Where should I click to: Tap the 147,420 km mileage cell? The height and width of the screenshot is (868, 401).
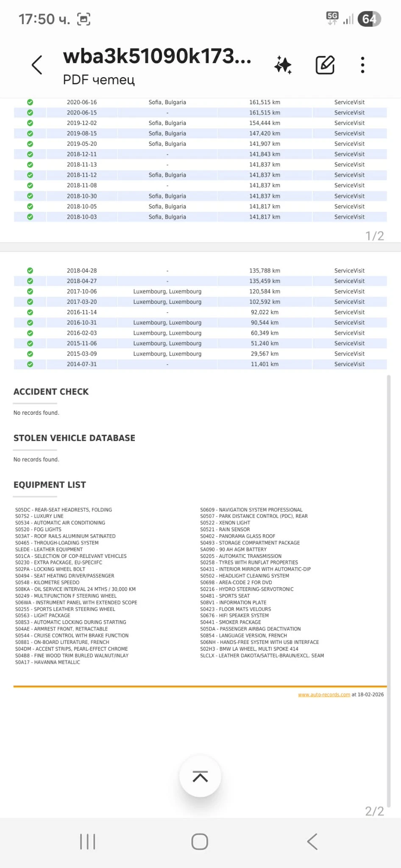265,133
